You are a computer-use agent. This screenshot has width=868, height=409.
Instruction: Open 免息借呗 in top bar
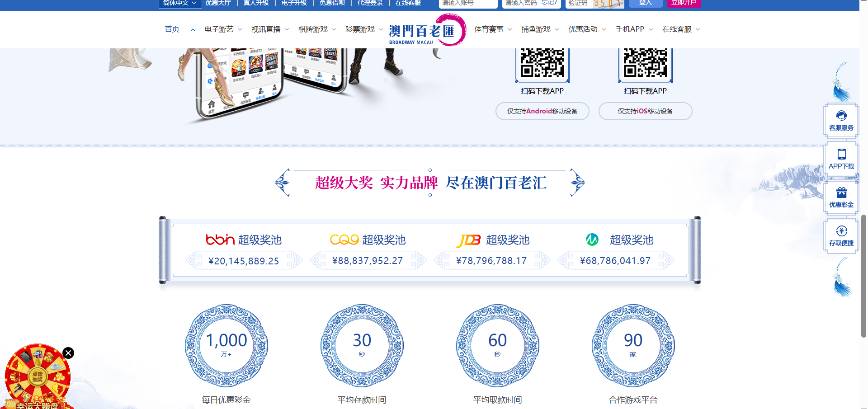click(x=332, y=3)
